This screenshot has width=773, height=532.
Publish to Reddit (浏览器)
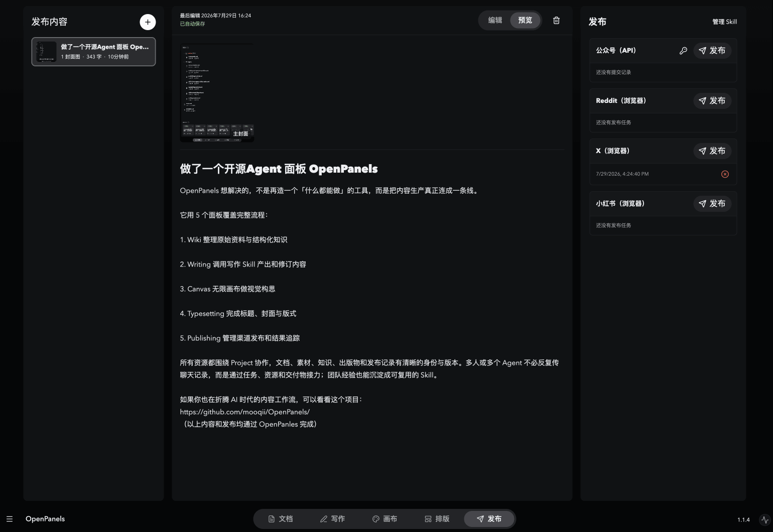tap(712, 101)
